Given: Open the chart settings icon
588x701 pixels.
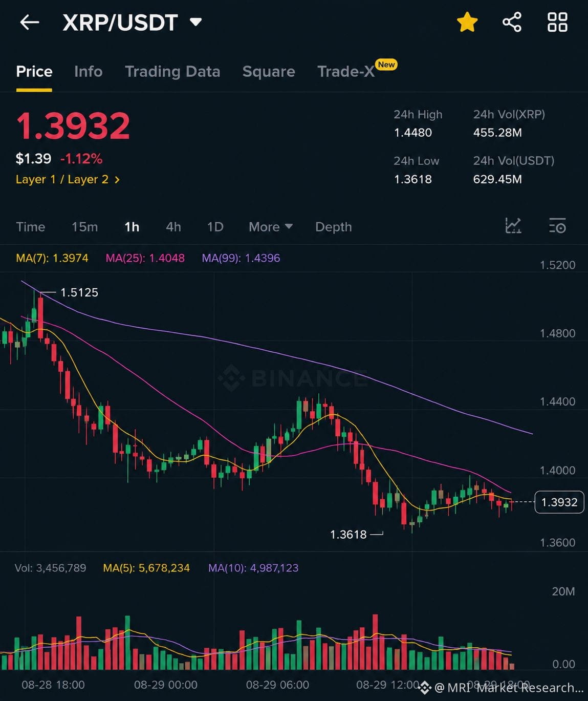Looking at the screenshot, I should click(x=557, y=226).
